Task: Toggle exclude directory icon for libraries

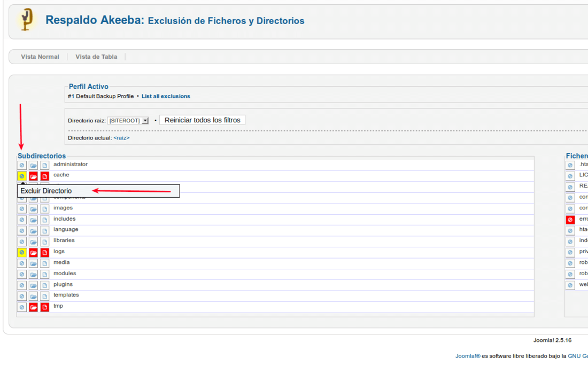Action: pos(22,242)
